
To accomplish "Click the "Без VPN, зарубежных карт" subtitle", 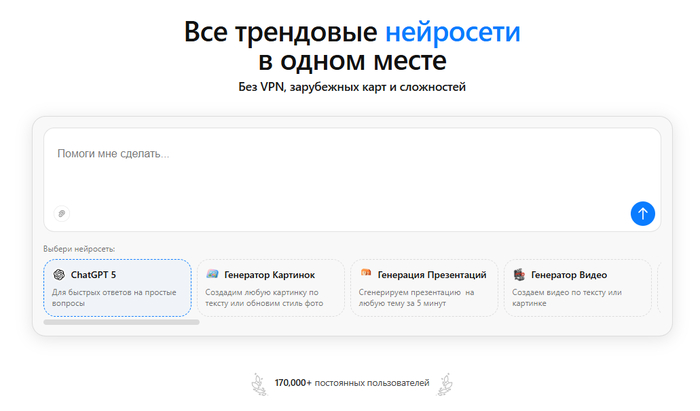I will [x=350, y=87].
